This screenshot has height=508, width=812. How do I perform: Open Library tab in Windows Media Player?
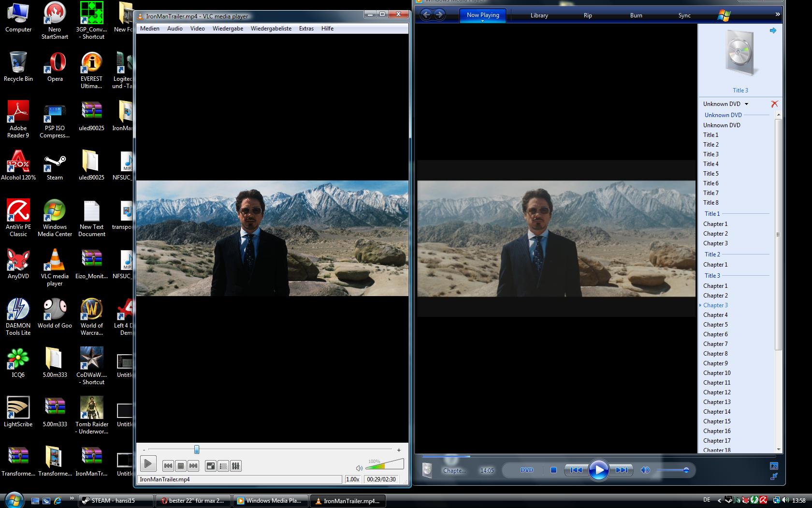pyautogui.click(x=539, y=15)
